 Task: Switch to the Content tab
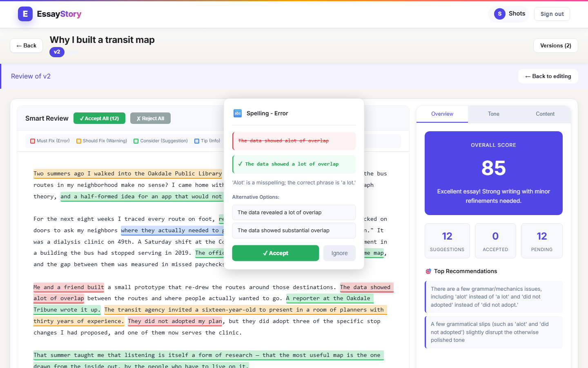tap(545, 114)
